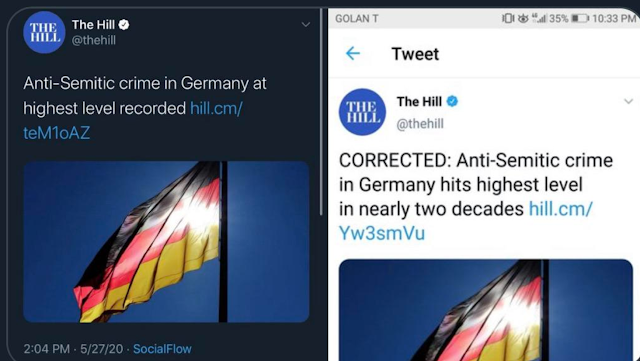Image resolution: width=640 pixels, height=361 pixels.
Task: Open @thehill handle in corrected tweet
Action: [x=420, y=124]
